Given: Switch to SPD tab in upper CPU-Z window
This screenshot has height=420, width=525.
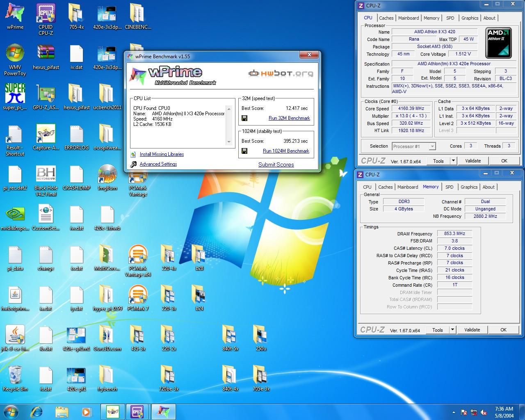Looking at the screenshot, I should (x=450, y=18).
